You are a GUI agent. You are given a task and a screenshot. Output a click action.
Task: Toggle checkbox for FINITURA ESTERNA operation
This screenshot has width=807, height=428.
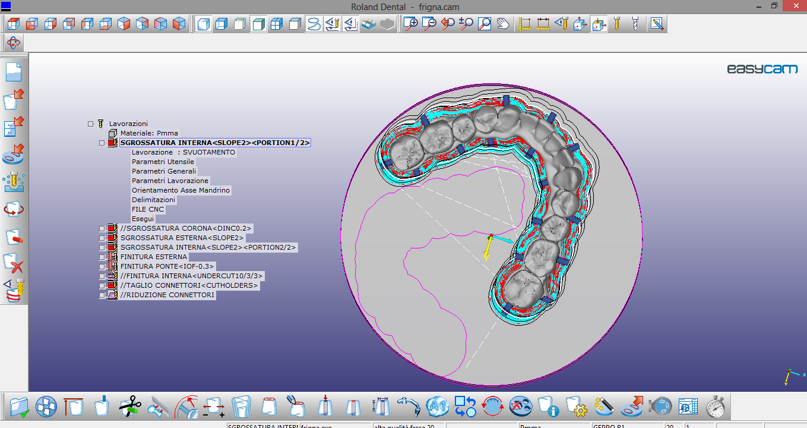(102, 257)
